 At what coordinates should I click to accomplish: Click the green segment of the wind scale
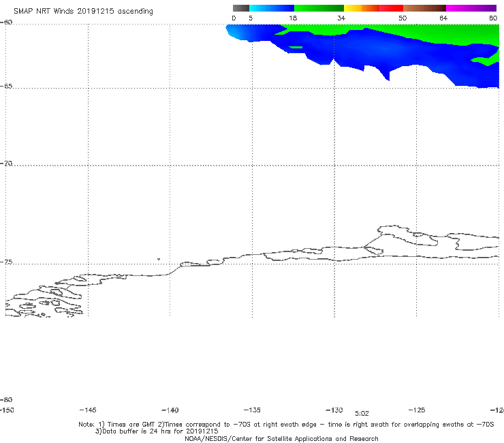pyautogui.click(x=319, y=8)
